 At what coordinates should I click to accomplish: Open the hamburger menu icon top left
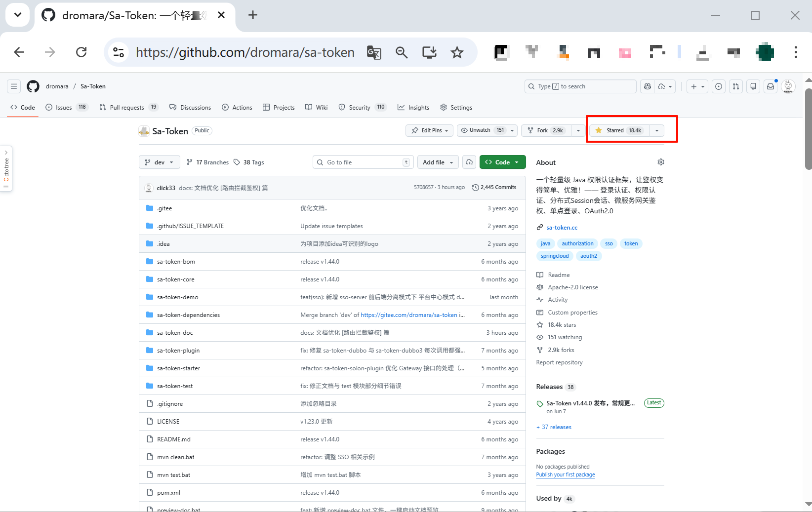point(14,86)
